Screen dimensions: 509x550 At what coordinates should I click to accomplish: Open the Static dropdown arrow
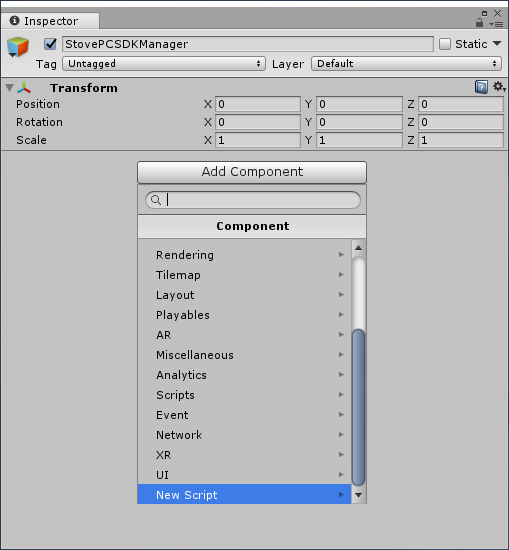(x=497, y=43)
